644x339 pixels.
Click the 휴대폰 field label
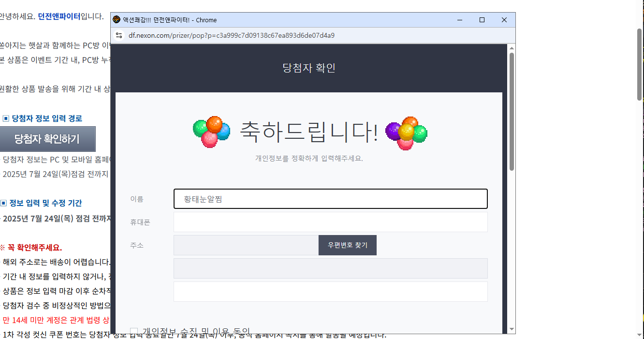click(x=140, y=222)
